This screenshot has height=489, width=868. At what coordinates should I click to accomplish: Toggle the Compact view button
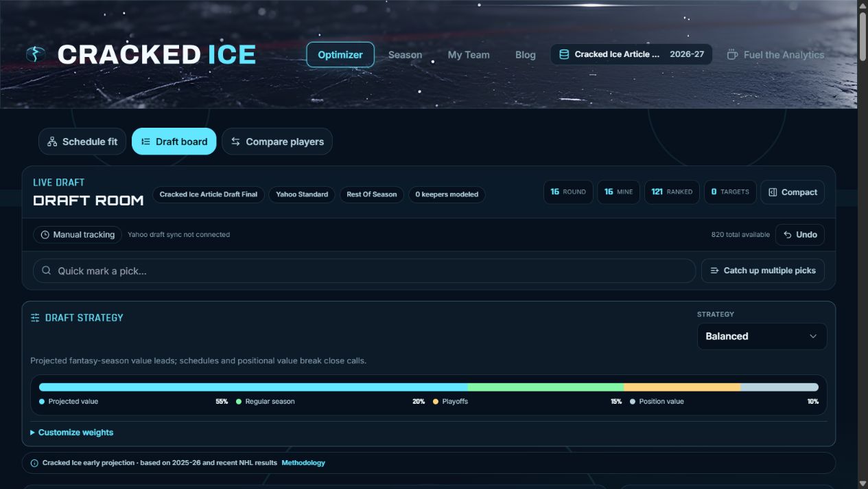[793, 192]
